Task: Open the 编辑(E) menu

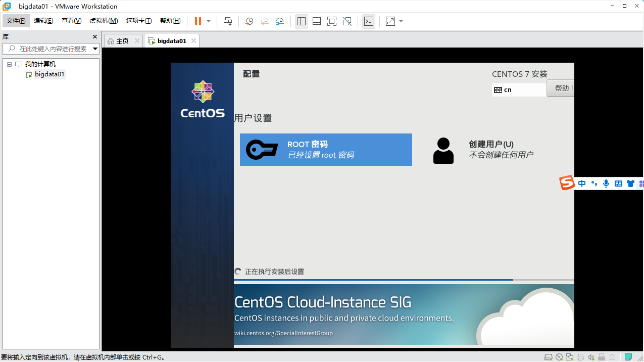Action: [43, 21]
